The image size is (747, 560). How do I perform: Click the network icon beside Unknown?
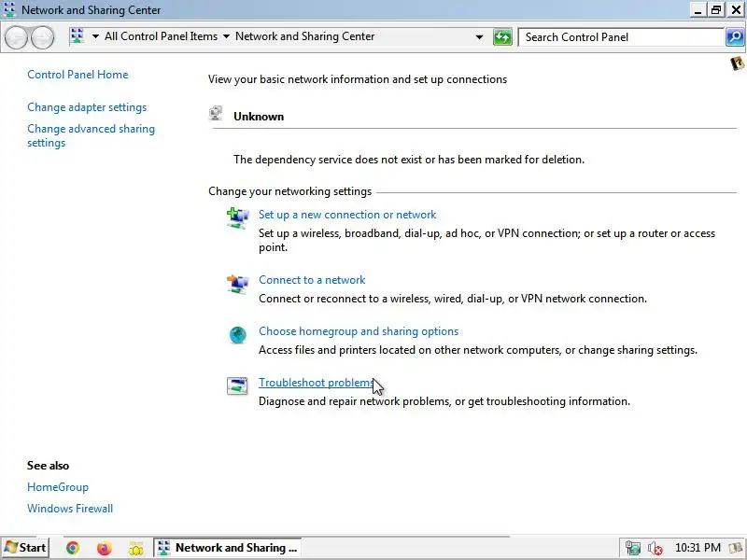(x=216, y=113)
